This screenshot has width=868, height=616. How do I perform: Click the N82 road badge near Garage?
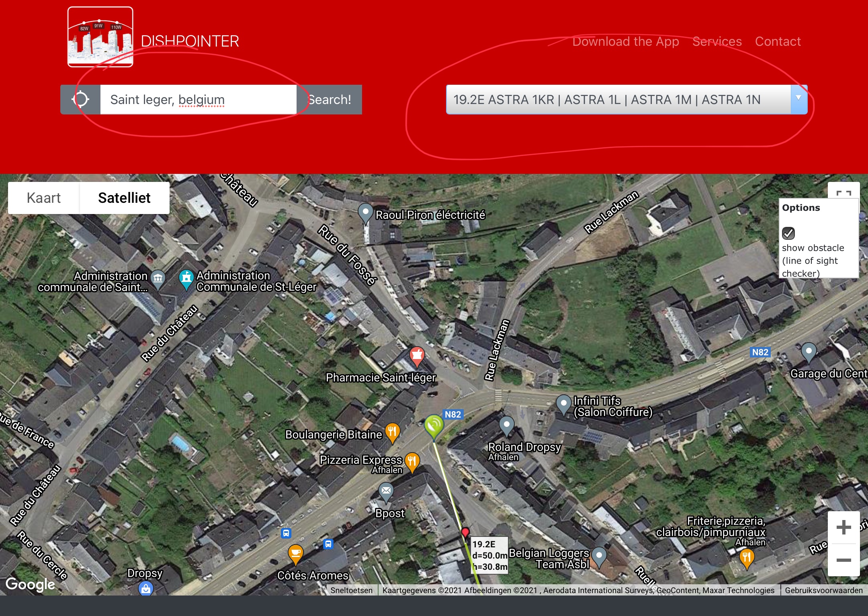point(760,352)
